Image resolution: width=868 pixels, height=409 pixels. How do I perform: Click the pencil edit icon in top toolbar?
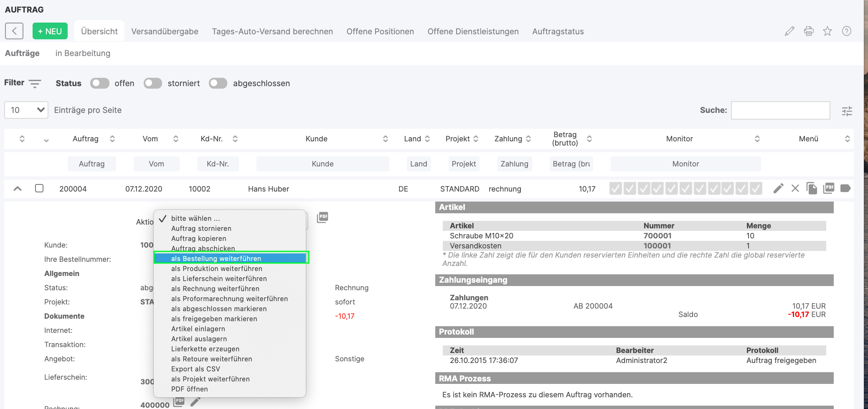[x=789, y=31]
